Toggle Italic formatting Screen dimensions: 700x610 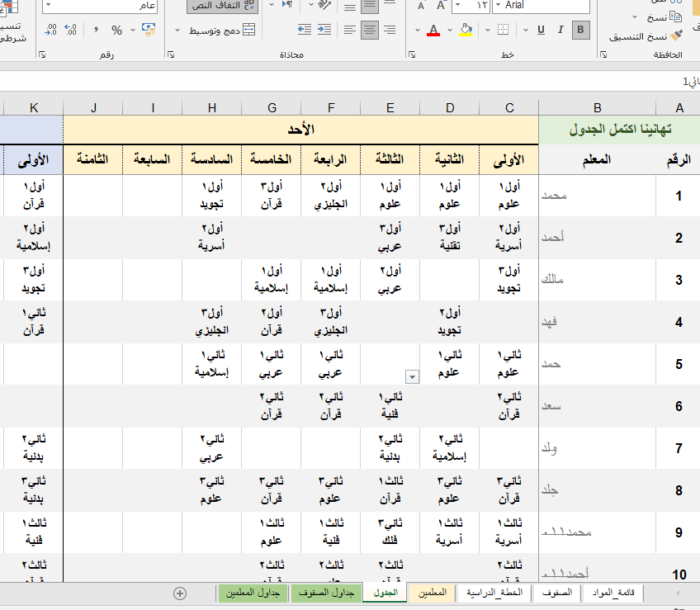(x=560, y=30)
